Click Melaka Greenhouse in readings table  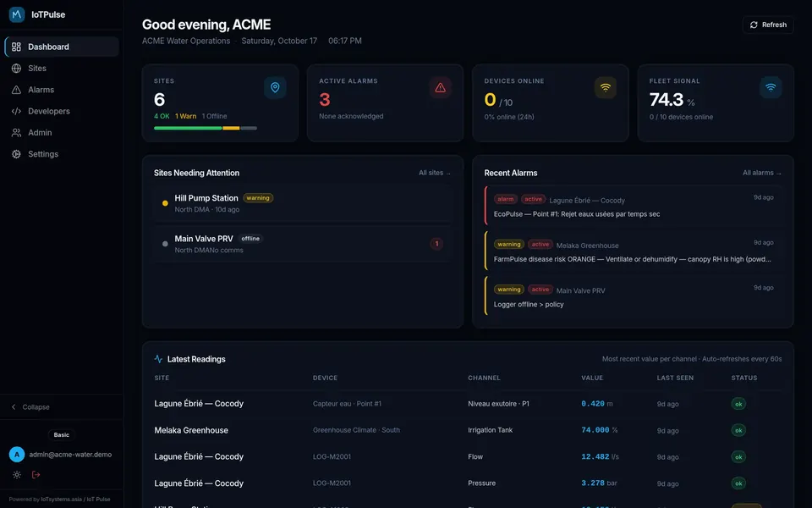pyautogui.click(x=191, y=430)
